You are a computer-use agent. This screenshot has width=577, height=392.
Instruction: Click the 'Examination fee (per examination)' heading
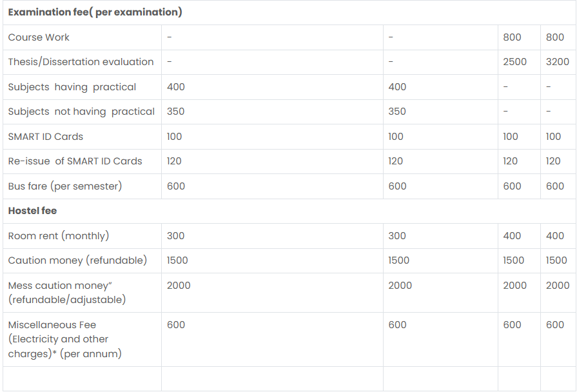pos(95,12)
